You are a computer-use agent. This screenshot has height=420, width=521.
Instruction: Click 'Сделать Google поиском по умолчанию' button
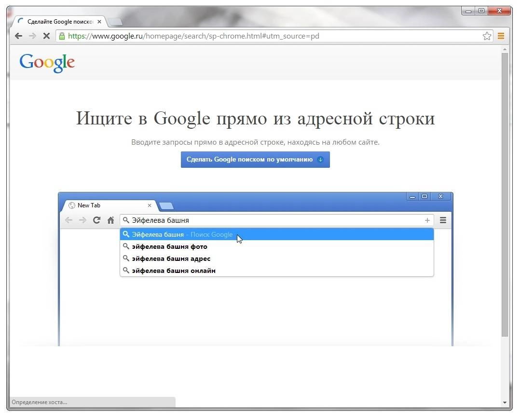pyautogui.click(x=255, y=160)
